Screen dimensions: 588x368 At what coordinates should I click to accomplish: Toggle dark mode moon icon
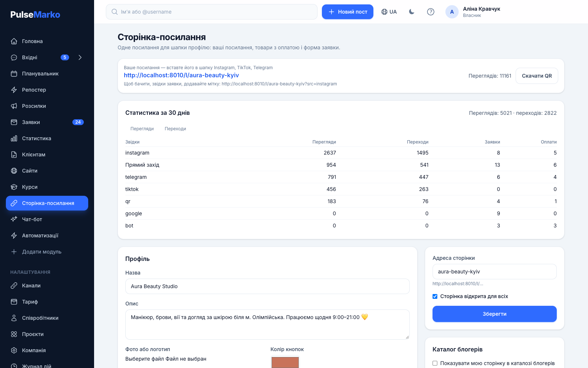[x=412, y=12]
